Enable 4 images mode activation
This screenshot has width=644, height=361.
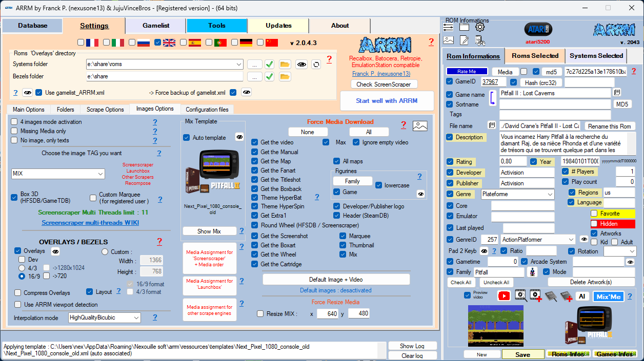(15, 122)
